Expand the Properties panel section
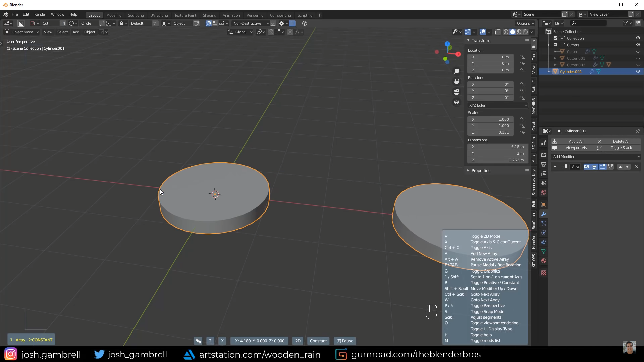Screen dimensions: 644x362 [x=481, y=170]
